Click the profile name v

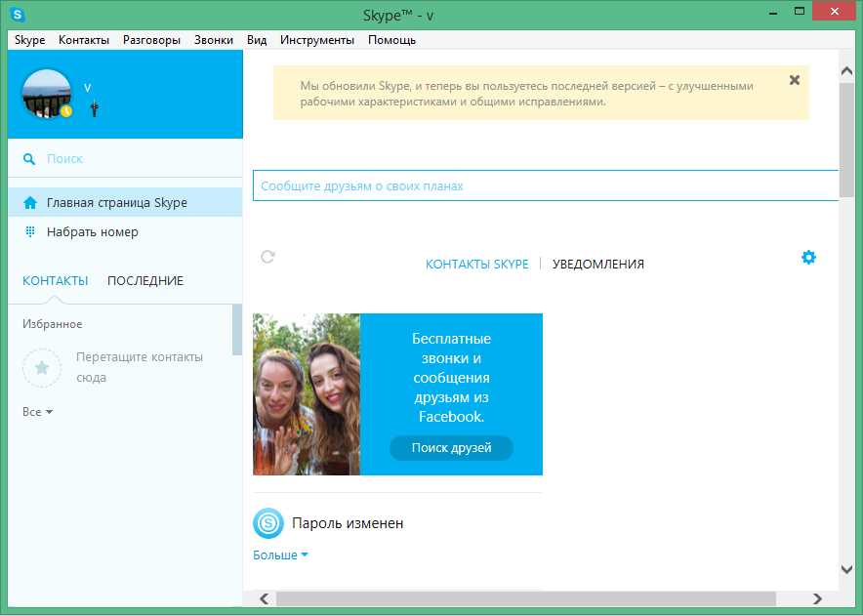pyautogui.click(x=88, y=88)
